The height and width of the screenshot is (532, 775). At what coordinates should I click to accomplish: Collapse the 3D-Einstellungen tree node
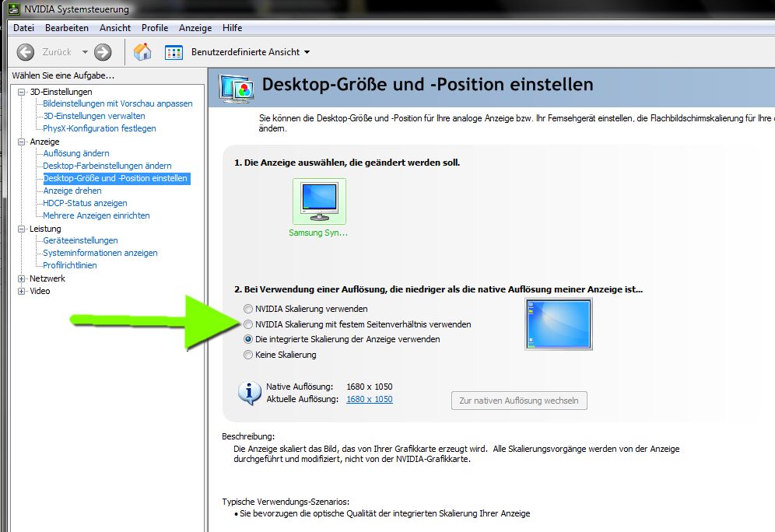[21, 92]
